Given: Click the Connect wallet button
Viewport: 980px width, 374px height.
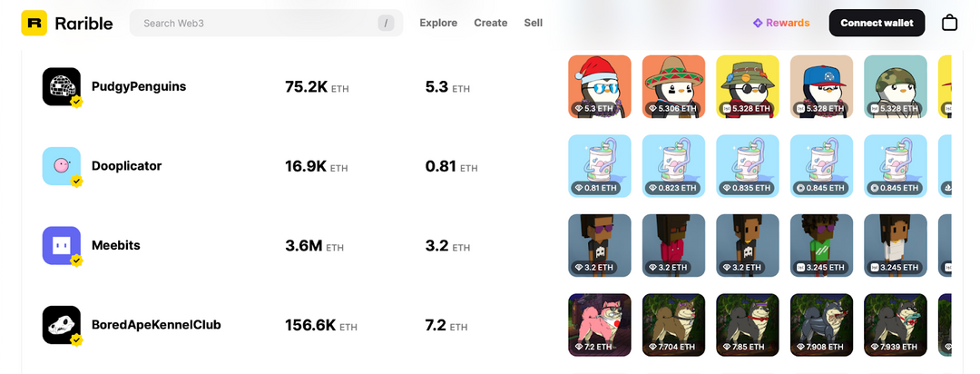Looking at the screenshot, I should (877, 23).
